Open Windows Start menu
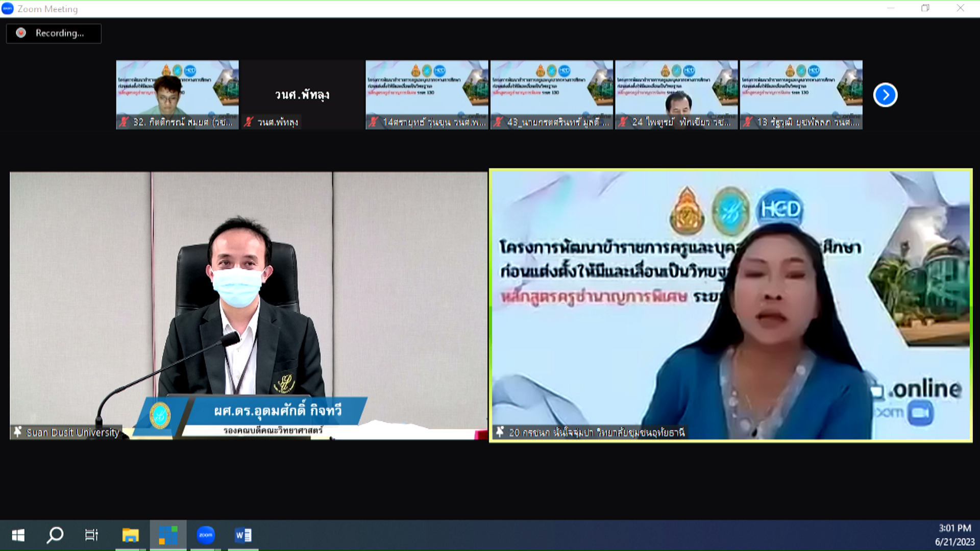Viewport: 980px width, 551px height. pos(18,535)
